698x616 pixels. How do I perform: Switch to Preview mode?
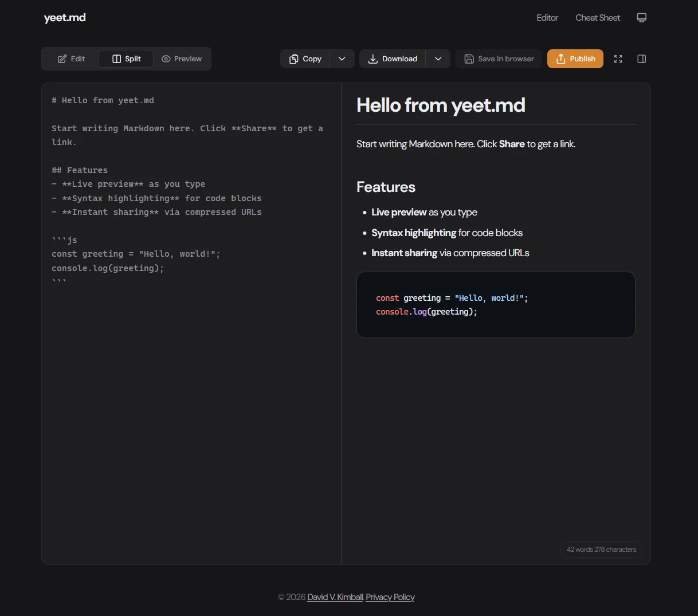(x=182, y=59)
